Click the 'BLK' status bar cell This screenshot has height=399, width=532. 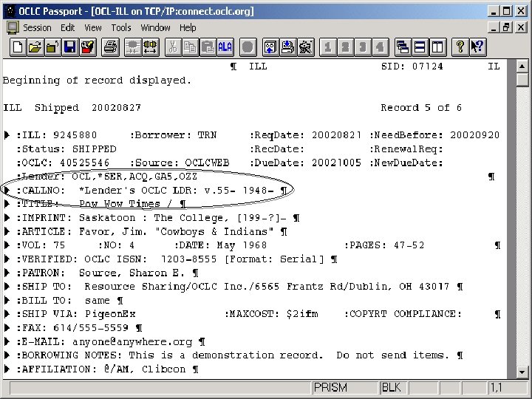click(x=394, y=387)
